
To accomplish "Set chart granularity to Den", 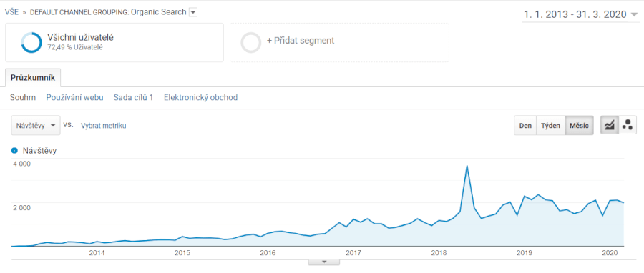I will (525, 126).
